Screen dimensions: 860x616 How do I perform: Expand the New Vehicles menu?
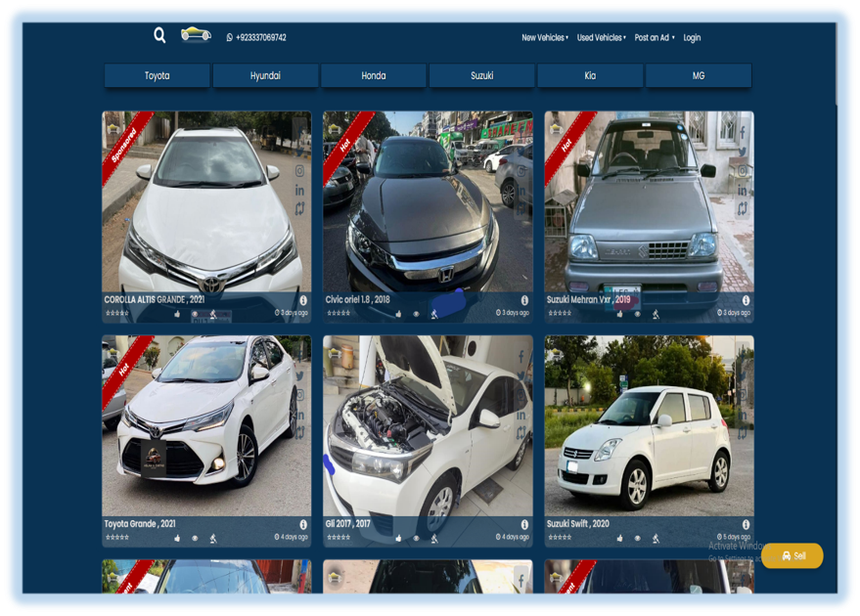[x=545, y=37]
